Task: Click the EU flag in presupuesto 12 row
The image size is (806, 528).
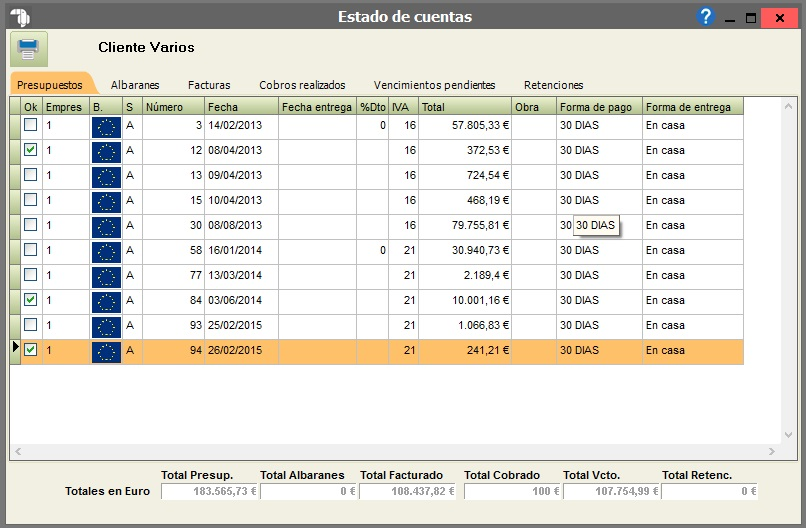Action: click(x=106, y=152)
